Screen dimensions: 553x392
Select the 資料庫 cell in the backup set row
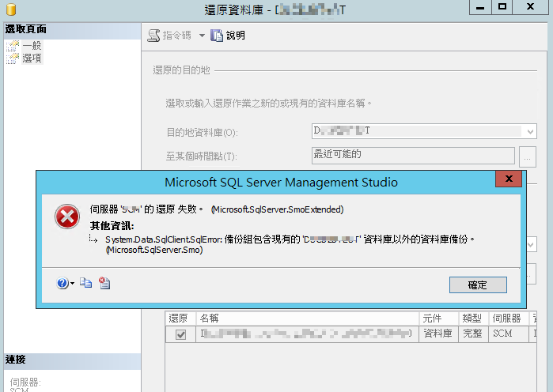(439, 334)
